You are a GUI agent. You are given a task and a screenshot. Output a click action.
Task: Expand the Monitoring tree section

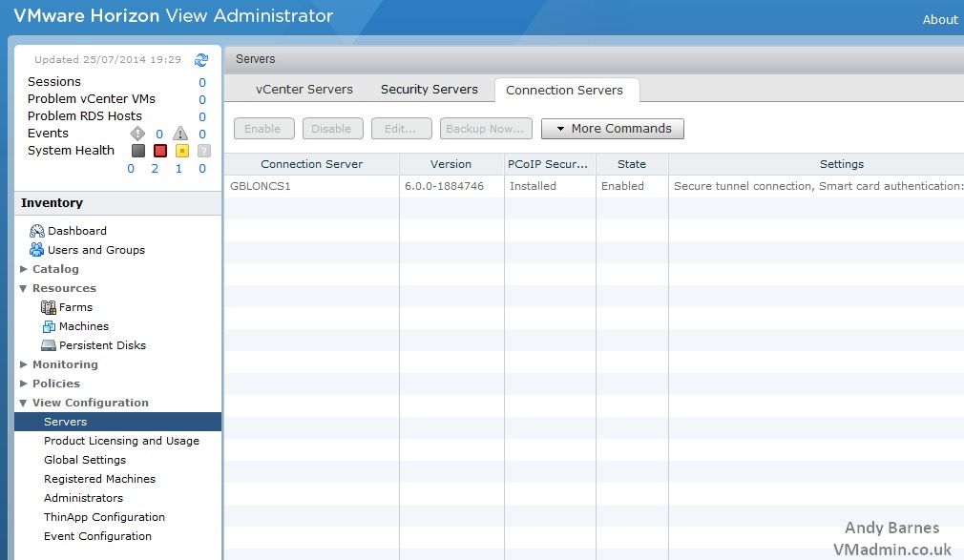(23, 364)
